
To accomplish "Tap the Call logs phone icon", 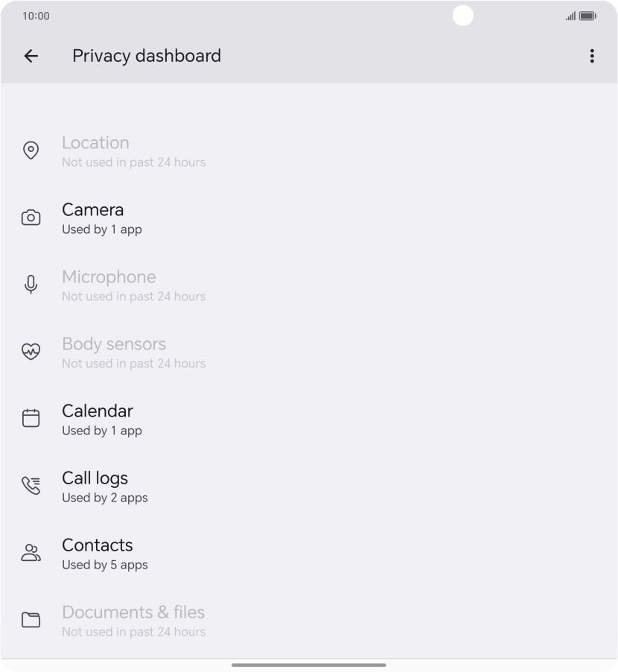I will 31,486.
